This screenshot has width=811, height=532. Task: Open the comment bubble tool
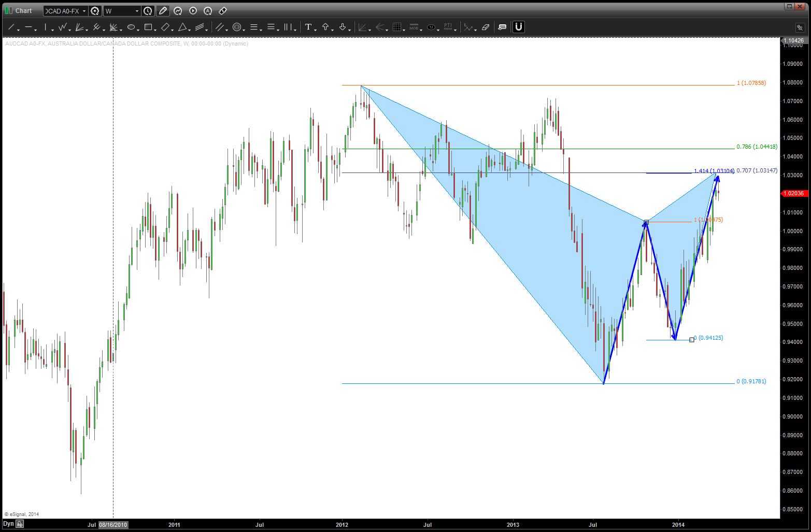[x=502, y=27]
